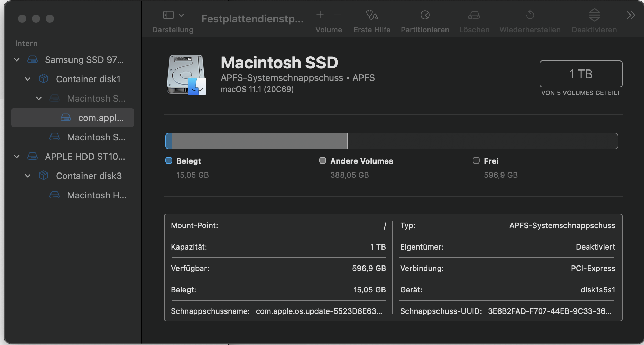Select Macintosh H... volume in sidebar

coord(96,195)
